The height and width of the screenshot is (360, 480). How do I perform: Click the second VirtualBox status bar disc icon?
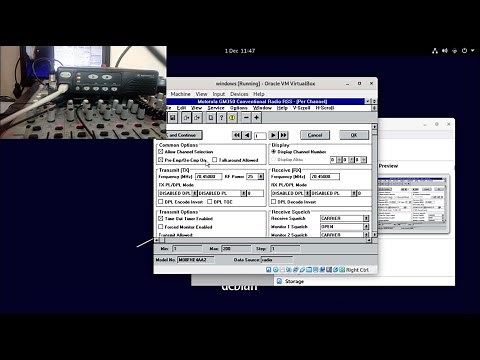point(275,270)
